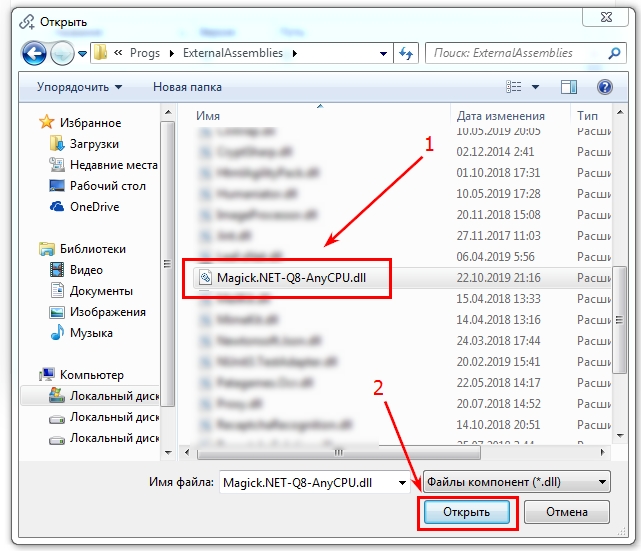Click date 15.04.2018 13:33
The image size is (641, 551).
click(x=498, y=299)
